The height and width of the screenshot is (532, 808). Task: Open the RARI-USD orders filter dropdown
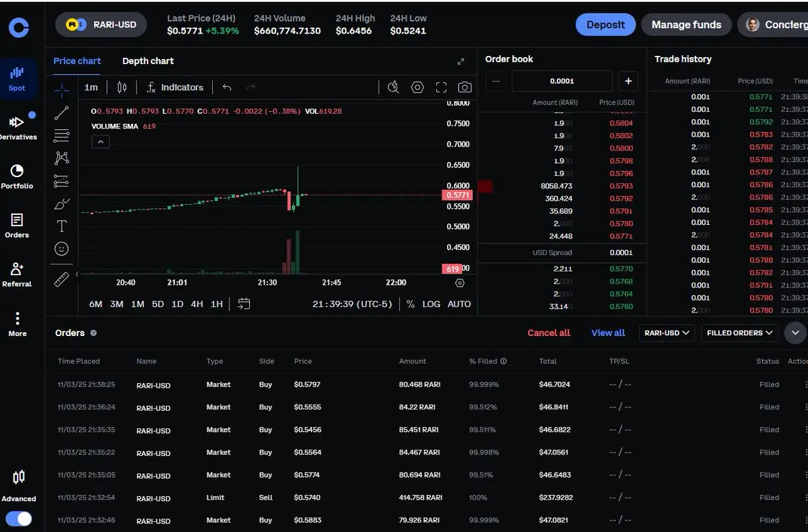click(667, 333)
